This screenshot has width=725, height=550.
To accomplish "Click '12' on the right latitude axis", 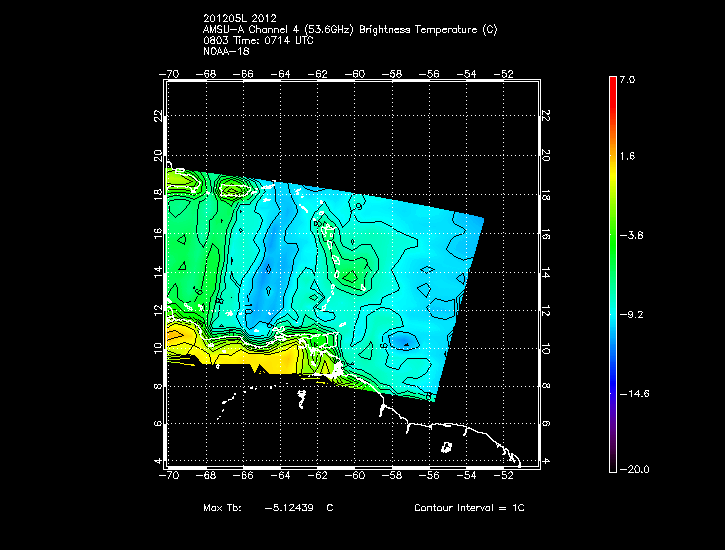I will (546, 311).
